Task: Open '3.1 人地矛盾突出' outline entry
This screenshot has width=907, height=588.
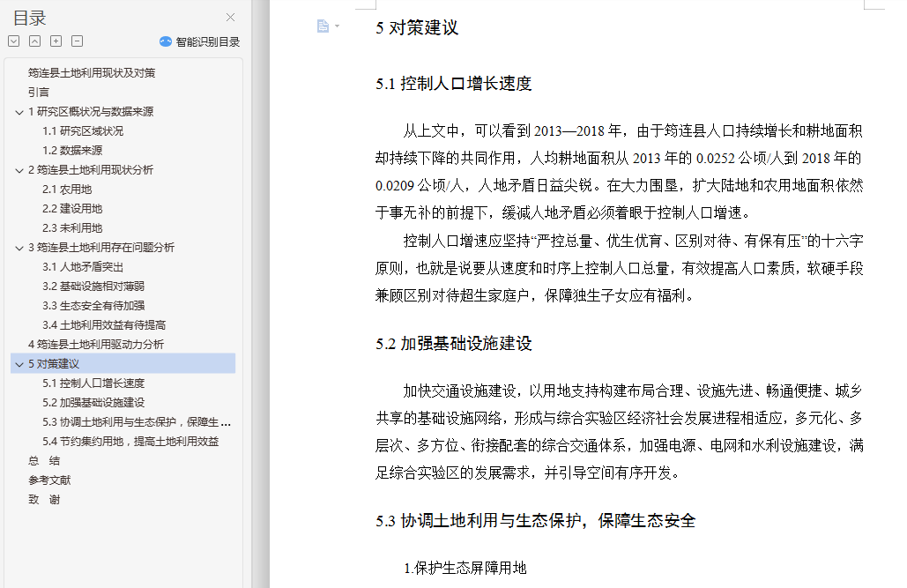Action: [x=83, y=267]
